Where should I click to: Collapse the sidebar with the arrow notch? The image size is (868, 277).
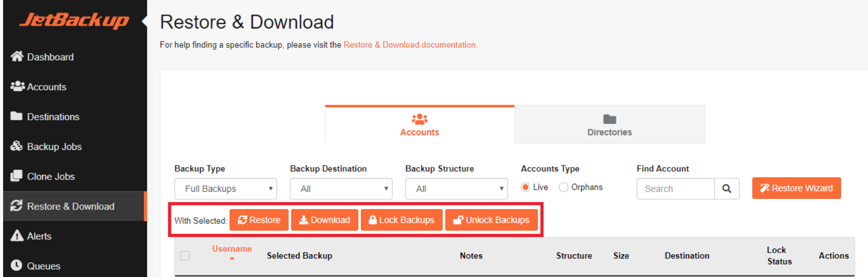click(144, 22)
